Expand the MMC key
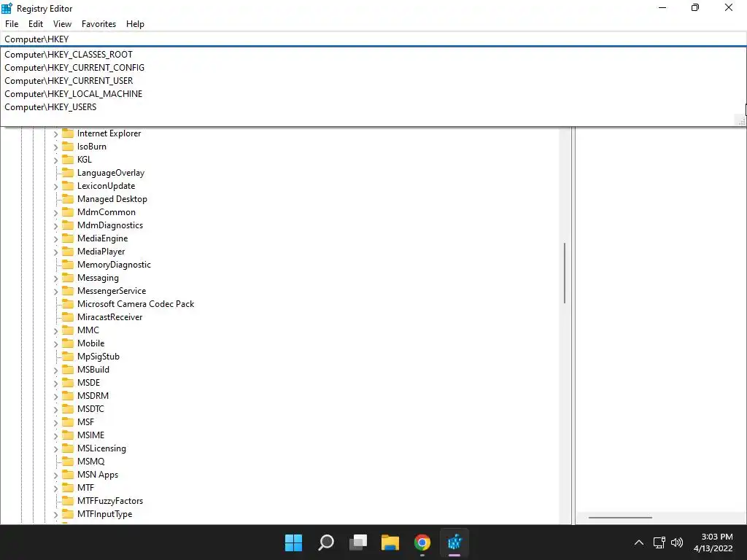 [55, 330]
